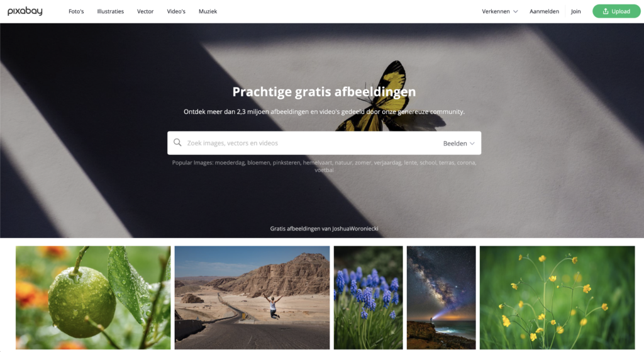
Task: Open the Video's section
Action: [176, 11]
